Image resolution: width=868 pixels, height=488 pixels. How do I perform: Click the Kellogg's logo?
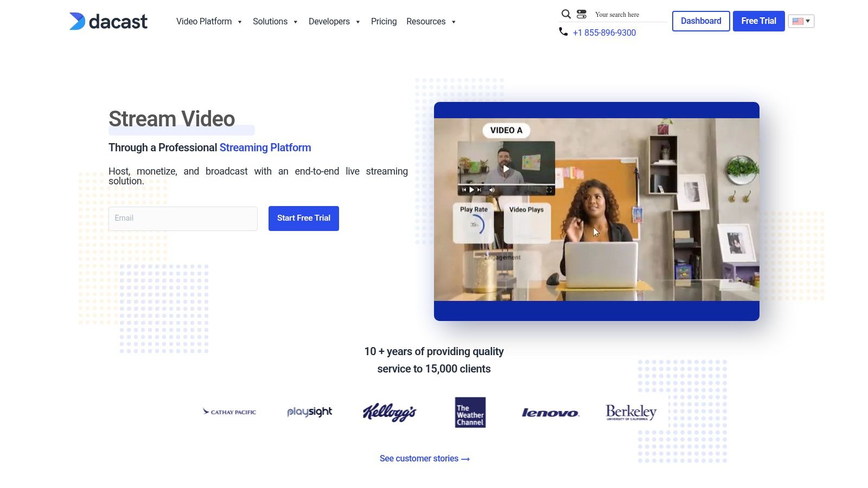[389, 413]
